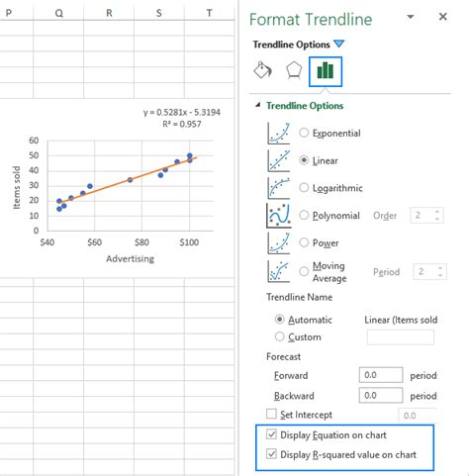
Task: Select the Advertising axis title
Action: (x=130, y=258)
